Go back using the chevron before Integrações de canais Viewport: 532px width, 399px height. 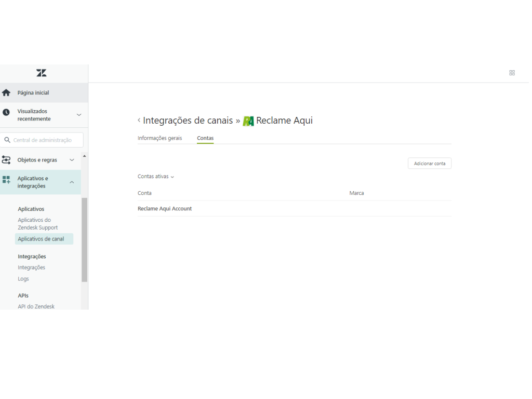point(139,121)
